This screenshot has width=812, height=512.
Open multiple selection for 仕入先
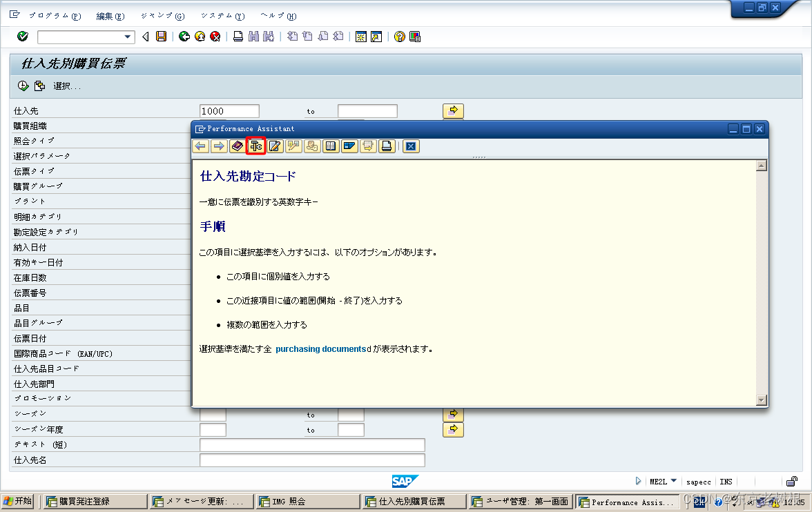453,110
